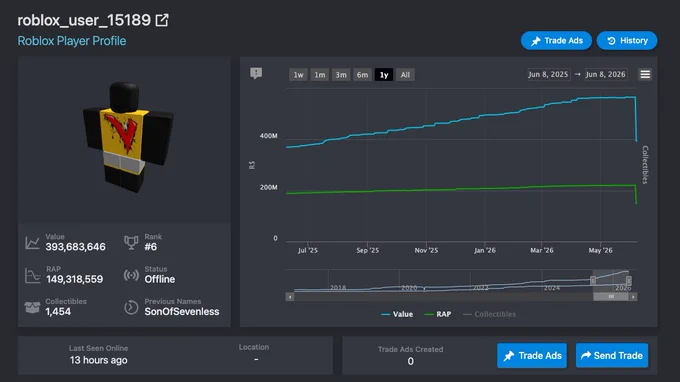Click the Nov '25 axis label
The height and width of the screenshot is (382, 680).
click(x=426, y=250)
